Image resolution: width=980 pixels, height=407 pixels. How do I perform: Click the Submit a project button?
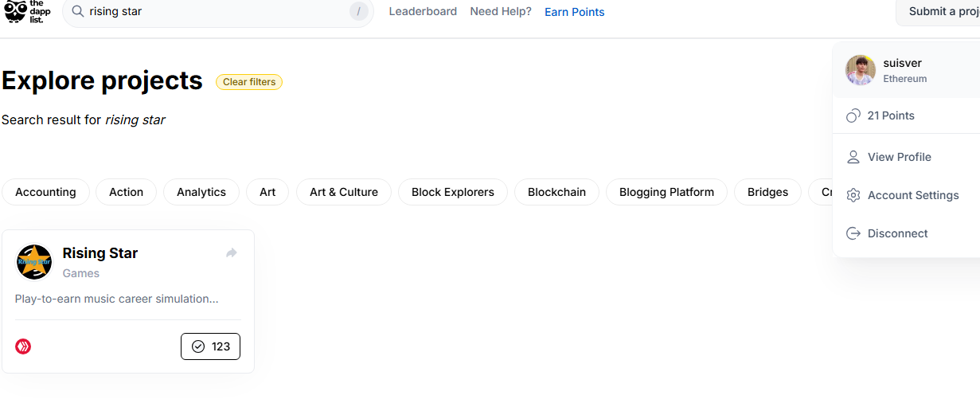(938, 11)
